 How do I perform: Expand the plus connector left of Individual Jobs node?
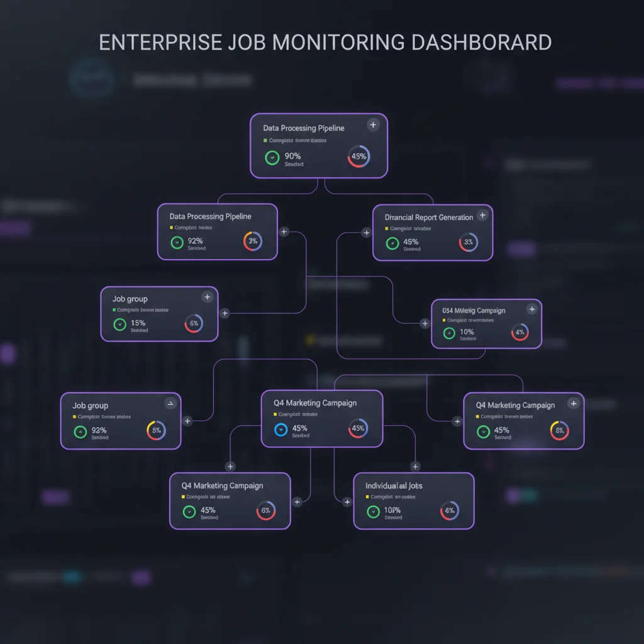tap(347, 502)
